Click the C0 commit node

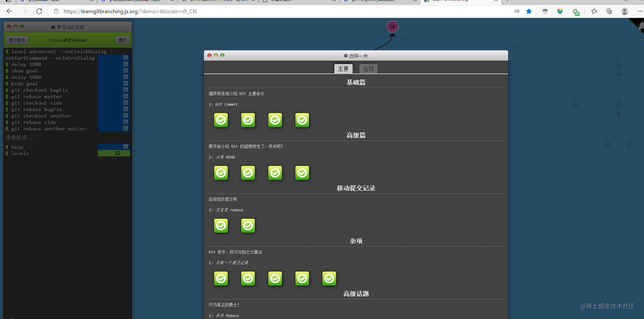393,27
